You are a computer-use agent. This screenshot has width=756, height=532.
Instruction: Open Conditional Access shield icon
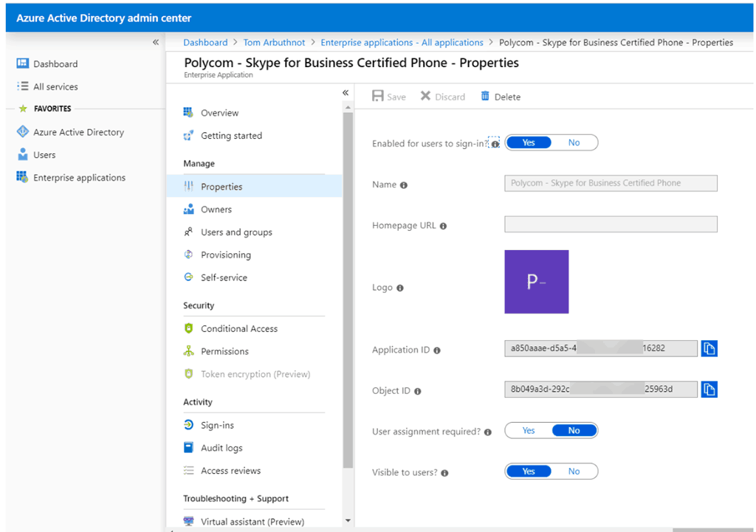click(x=188, y=328)
